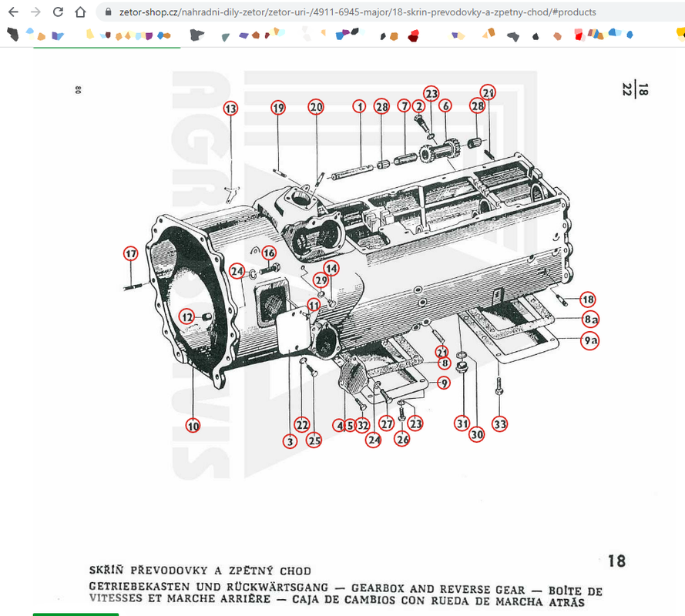Focus the zetor-shop.cz URL address bar
Image resolution: width=685 pixels, height=616 pixels.
click(358, 12)
